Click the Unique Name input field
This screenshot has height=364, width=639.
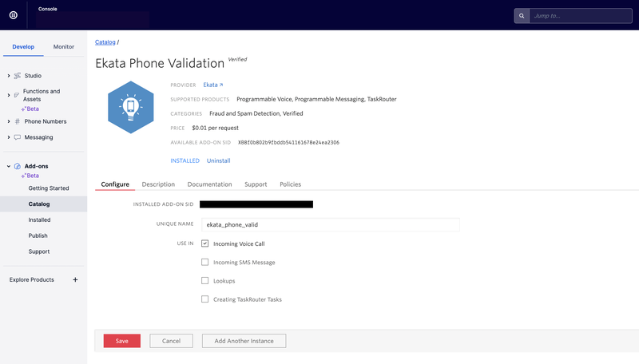331,224
